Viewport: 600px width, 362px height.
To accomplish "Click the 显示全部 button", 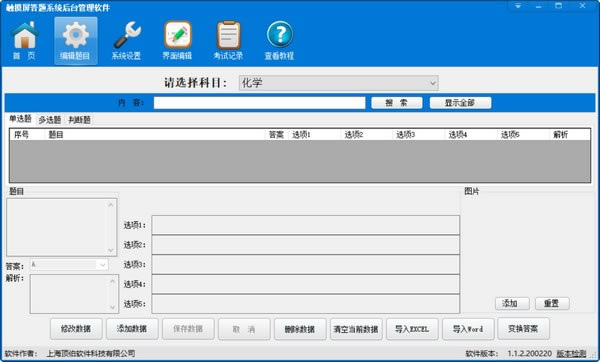I will coord(460,103).
